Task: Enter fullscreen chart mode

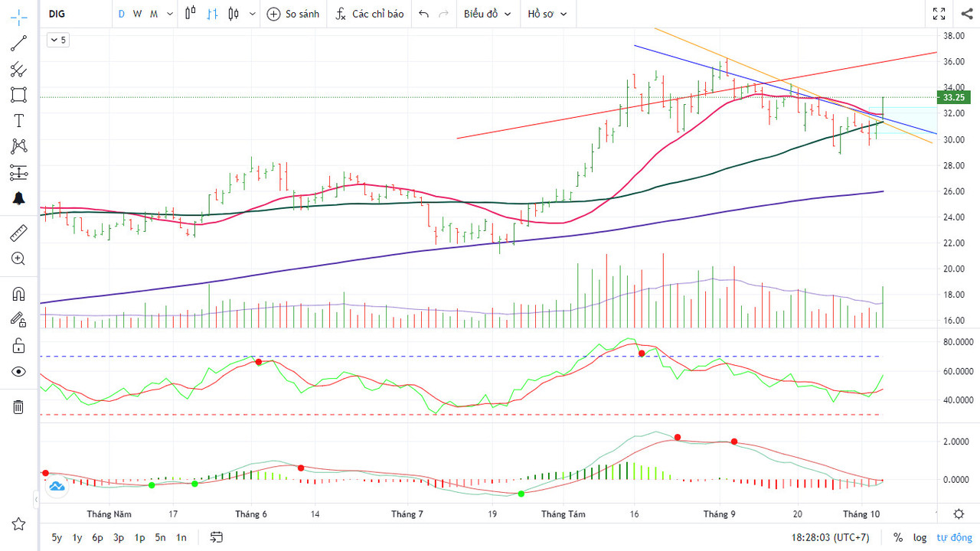Action: pos(939,14)
